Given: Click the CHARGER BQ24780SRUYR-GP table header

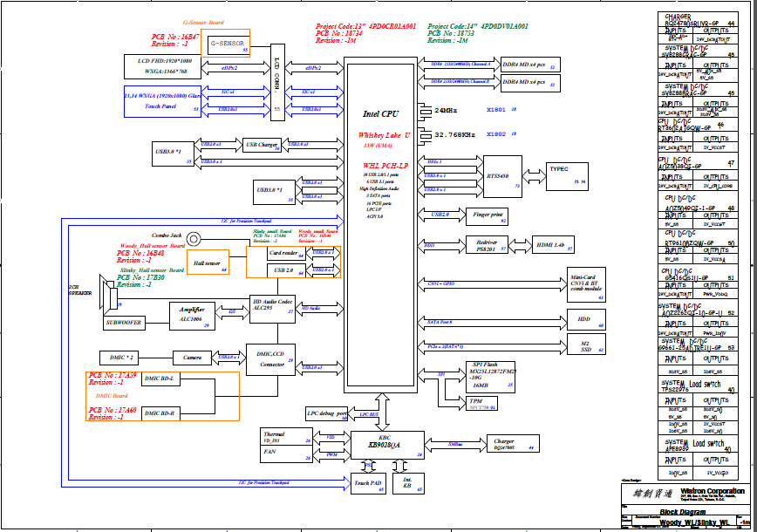Looking at the screenshot, I should click(x=698, y=19).
